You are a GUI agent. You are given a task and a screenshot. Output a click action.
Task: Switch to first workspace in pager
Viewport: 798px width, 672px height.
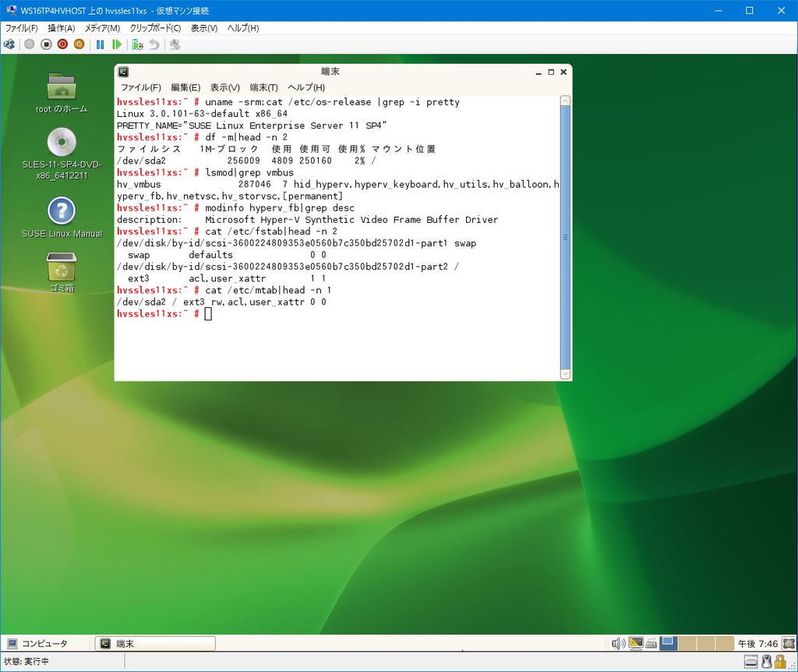[669, 643]
